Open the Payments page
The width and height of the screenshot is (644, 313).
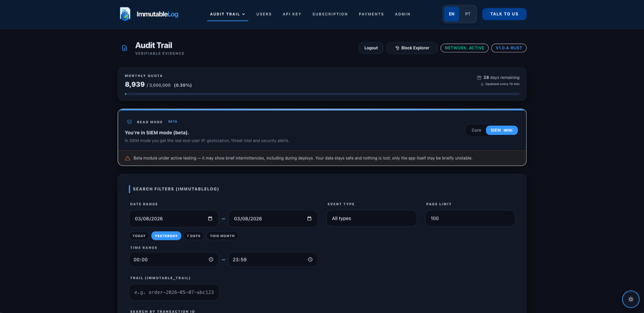tap(371, 14)
